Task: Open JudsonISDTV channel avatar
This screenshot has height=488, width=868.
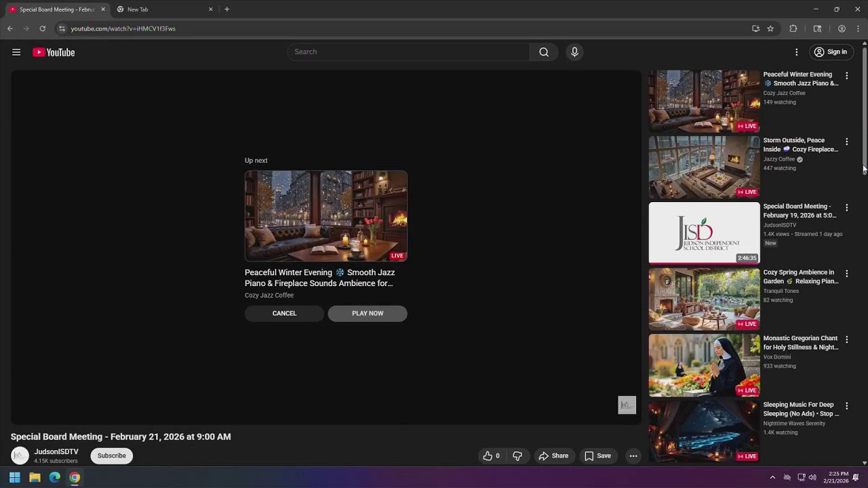Action: [x=20, y=455]
